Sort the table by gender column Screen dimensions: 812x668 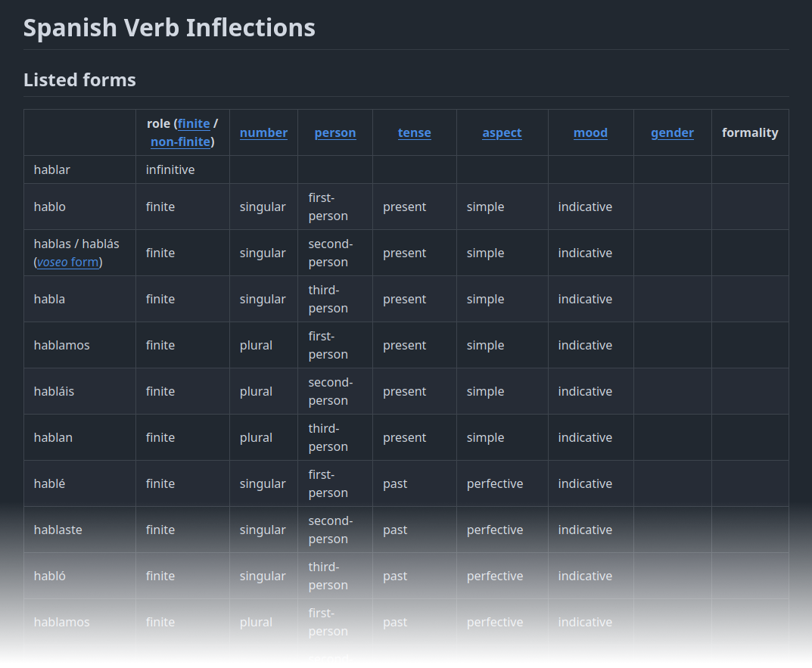tap(672, 132)
